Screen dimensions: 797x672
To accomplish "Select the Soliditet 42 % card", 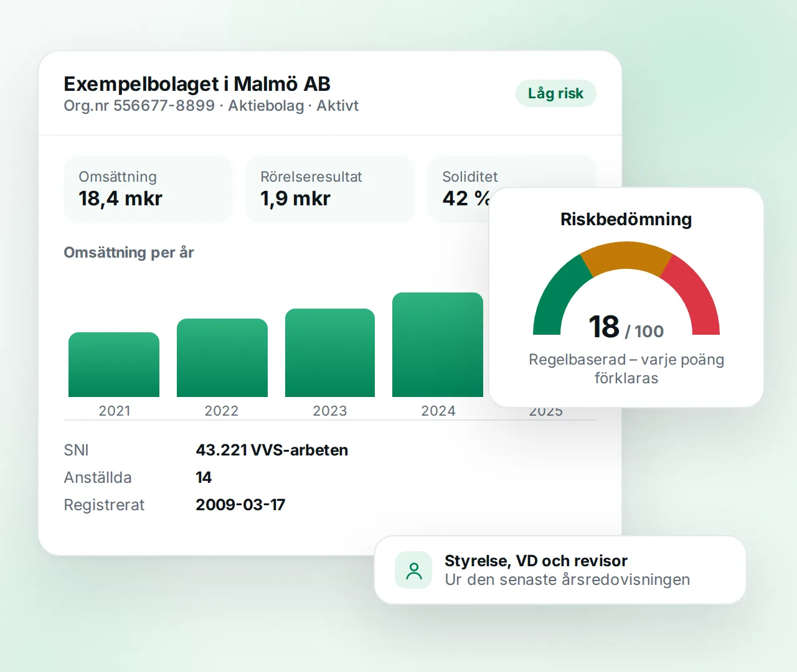I will pyautogui.click(x=459, y=189).
